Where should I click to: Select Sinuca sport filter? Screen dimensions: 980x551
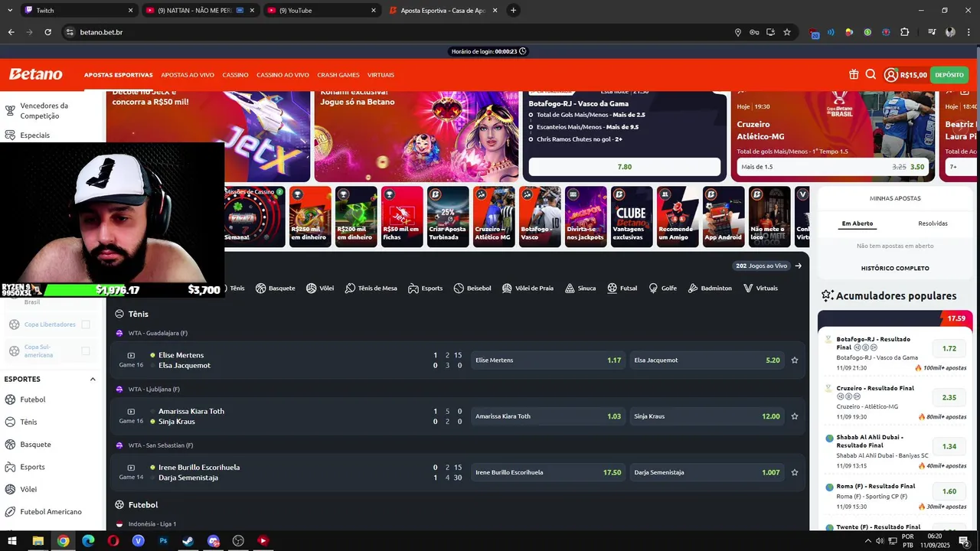pos(580,289)
